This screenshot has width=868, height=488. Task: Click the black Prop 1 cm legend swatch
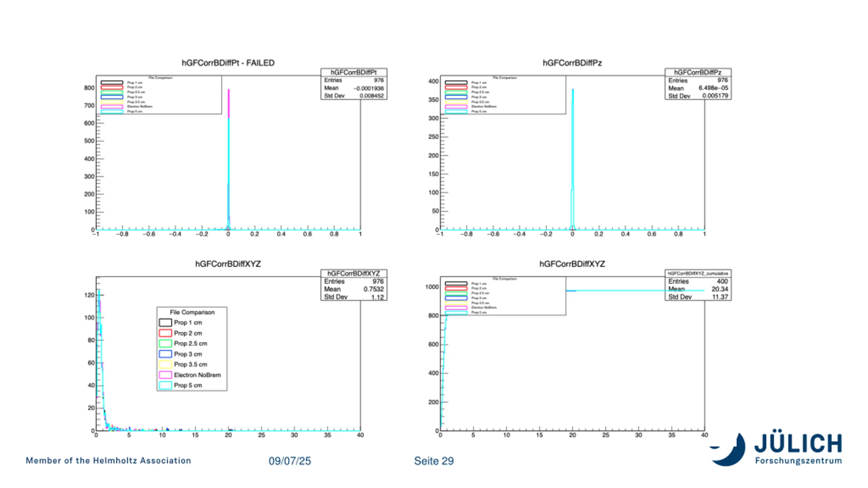[165, 322]
